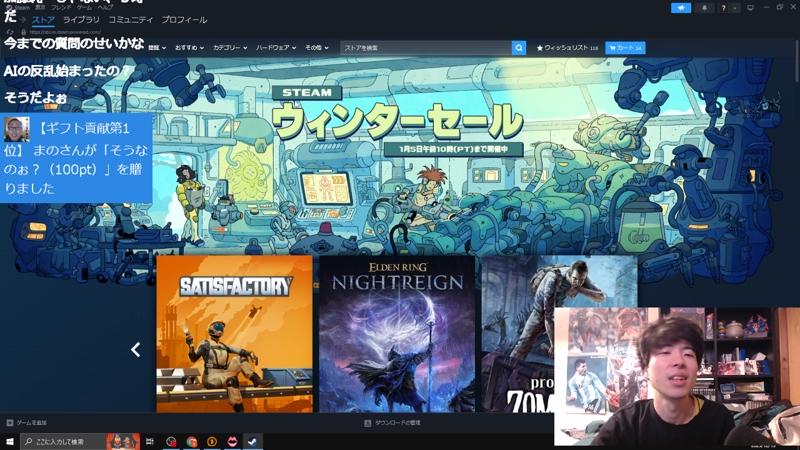Open the フレンド (Friends) menu
Viewport: 800px width, 450px height.
click(61, 8)
